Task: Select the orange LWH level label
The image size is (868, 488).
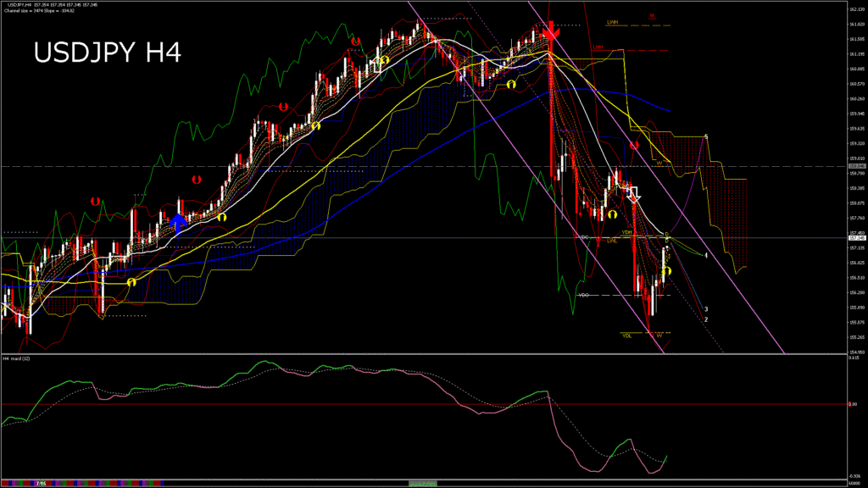Action: (x=611, y=22)
